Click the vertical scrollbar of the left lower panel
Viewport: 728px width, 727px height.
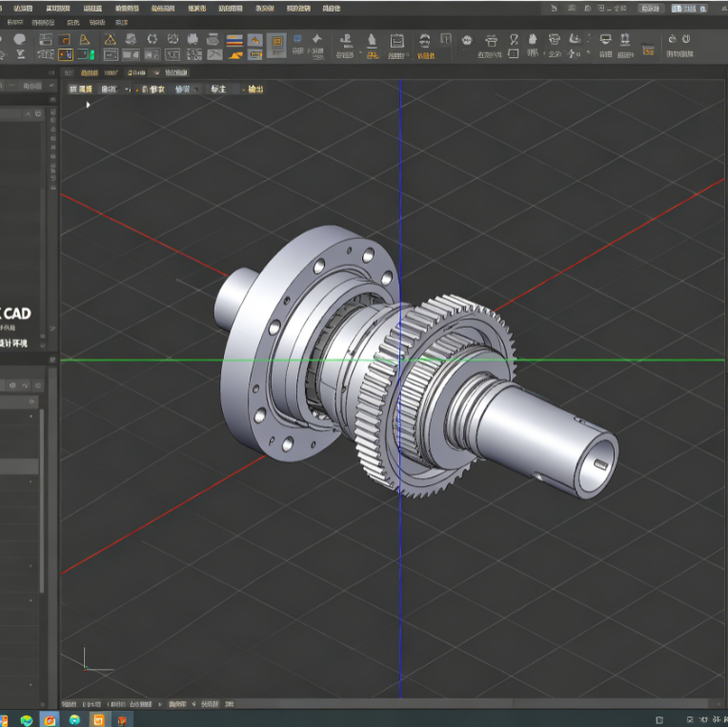42,501
